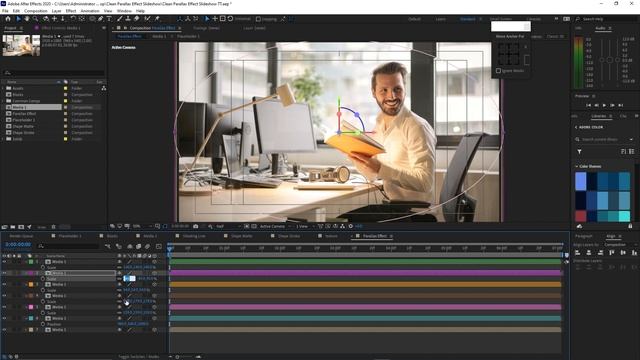Open the Graph Editor icon in timeline

point(159,246)
